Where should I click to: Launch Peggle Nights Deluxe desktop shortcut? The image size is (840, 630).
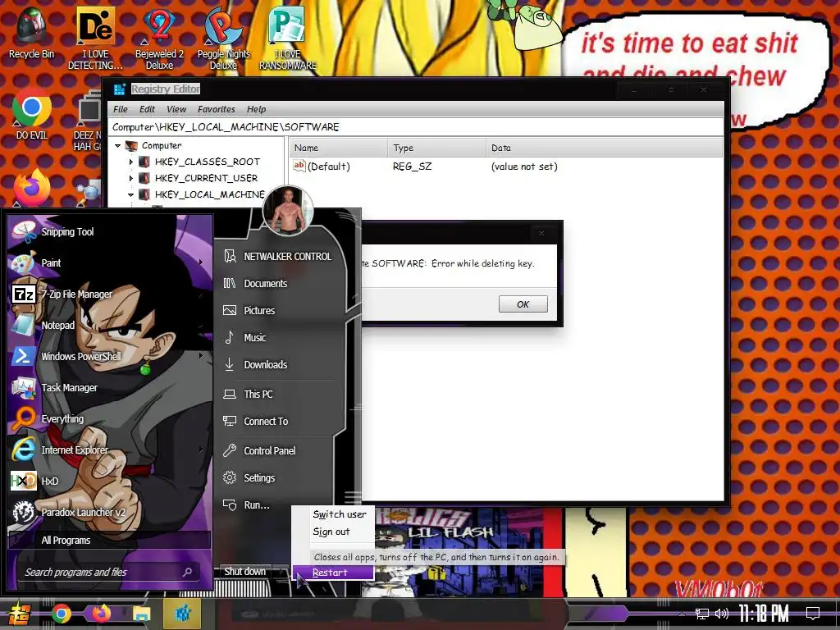[x=223, y=39]
